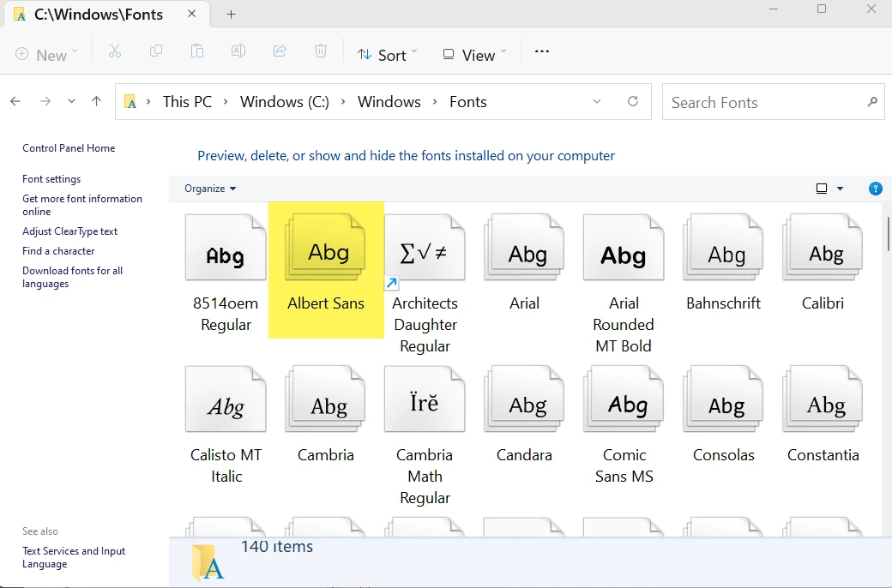892x588 pixels.
Task: Open the See more ellipsis menu
Action: pyautogui.click(x=542, y=51)
